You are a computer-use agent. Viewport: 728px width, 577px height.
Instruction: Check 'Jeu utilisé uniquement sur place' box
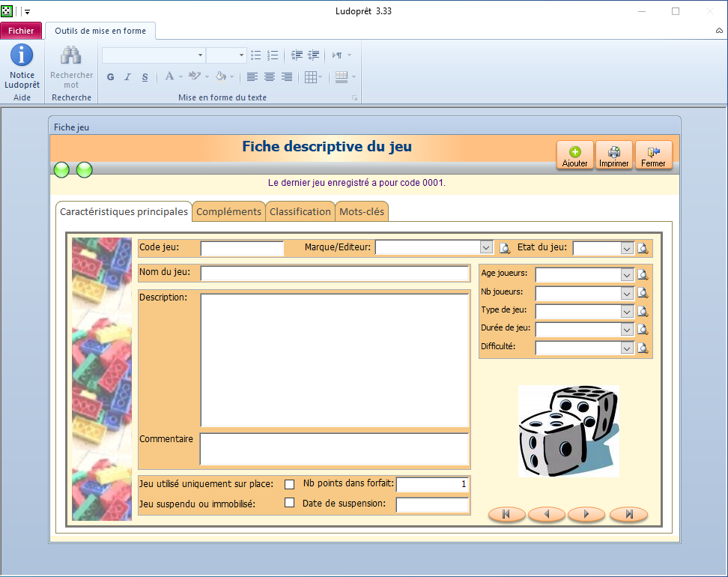click(289, 485)
